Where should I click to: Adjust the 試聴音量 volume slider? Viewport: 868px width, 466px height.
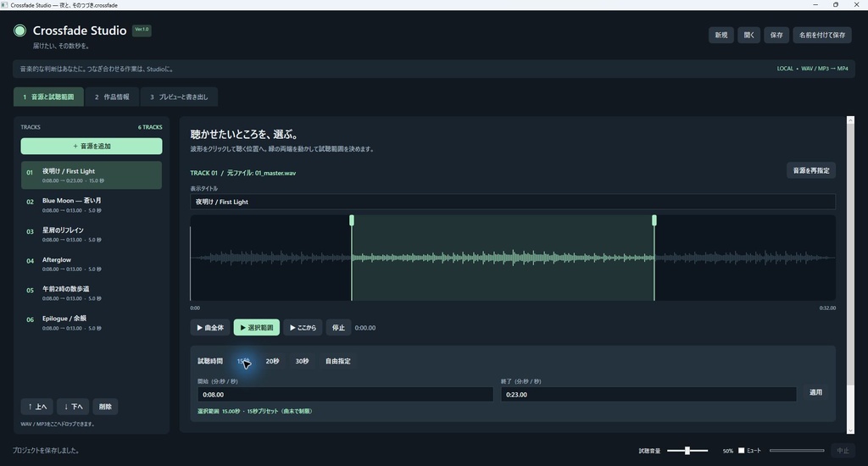coord(687,451)
